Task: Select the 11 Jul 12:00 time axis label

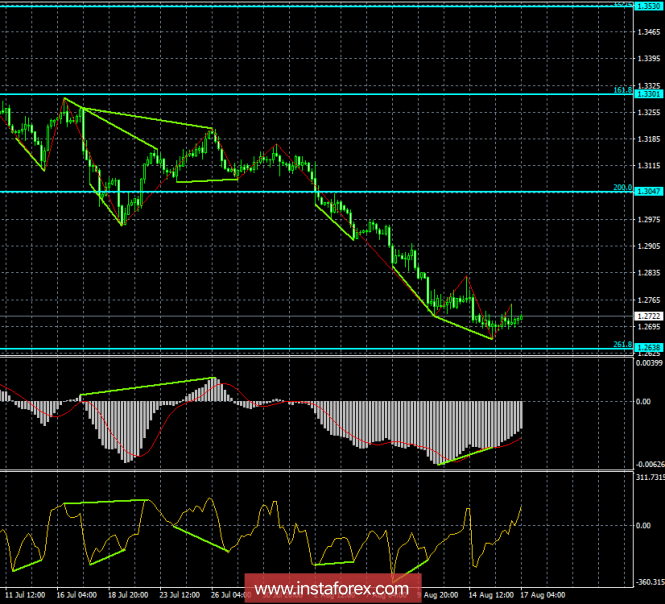Action: pos(25,595)
